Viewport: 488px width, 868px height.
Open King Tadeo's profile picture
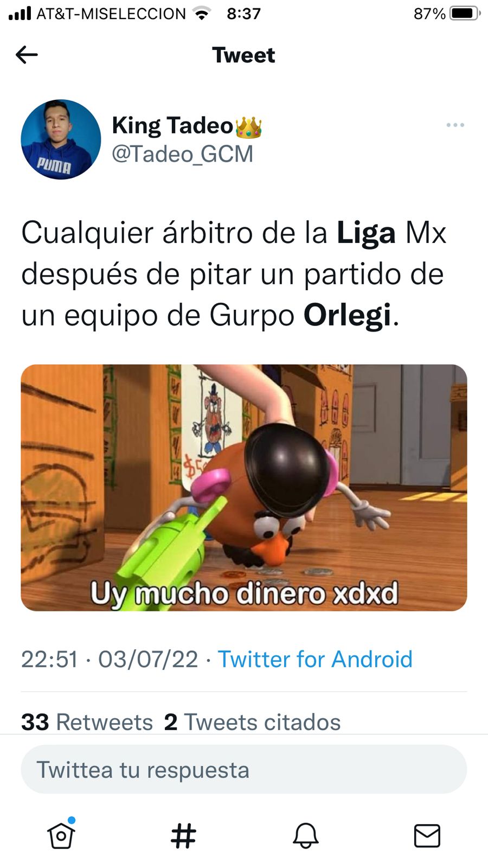pos(61,139)
